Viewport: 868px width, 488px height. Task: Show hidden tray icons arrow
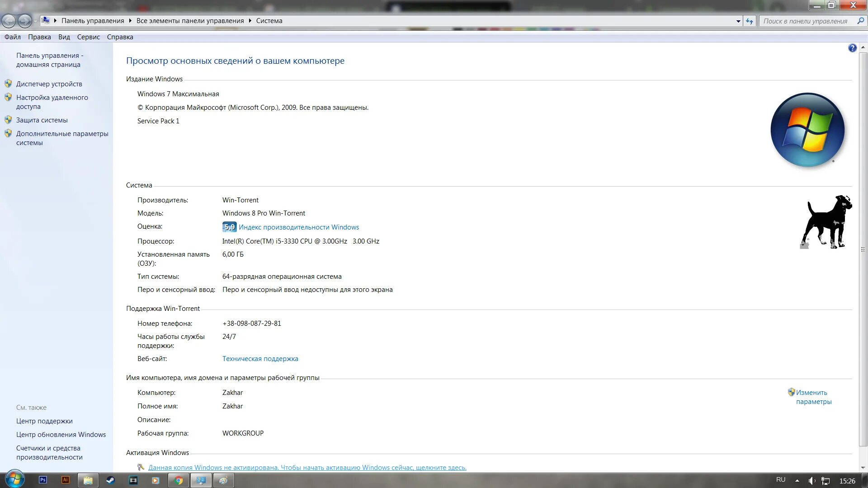point(797,481)
